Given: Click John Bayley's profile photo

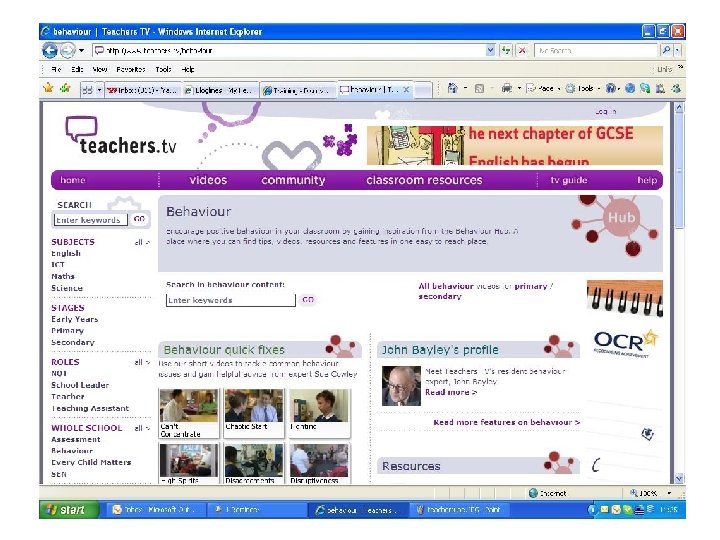Looking at the screenshot, I should tap(401, 386).
